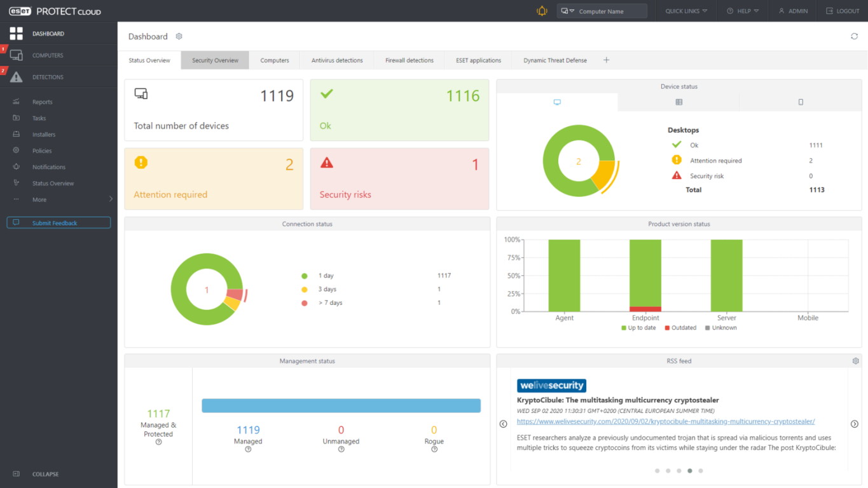
Task: Go to next RSS feed article
Action: (854, 424)
